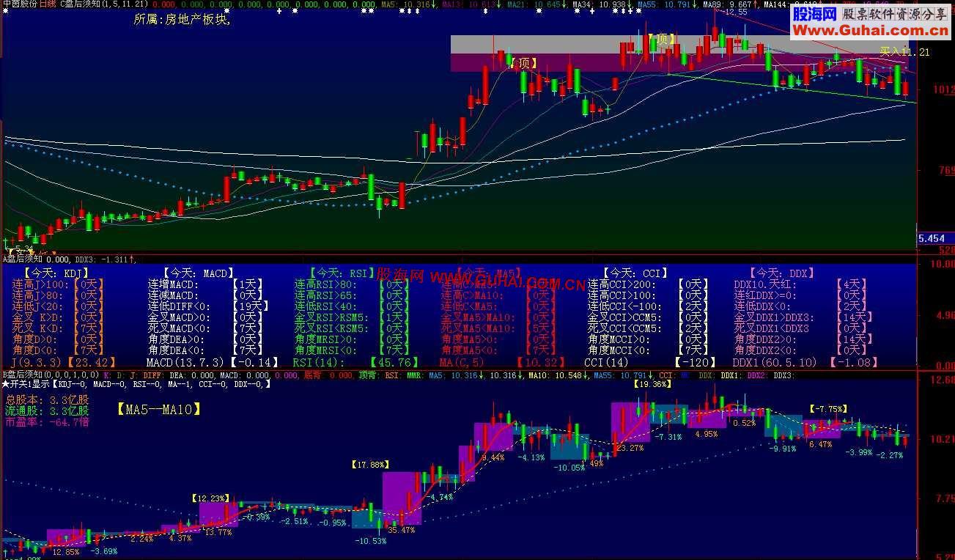
Task: Click the 【今天: RSI】 column header
Action: (342, 273)
